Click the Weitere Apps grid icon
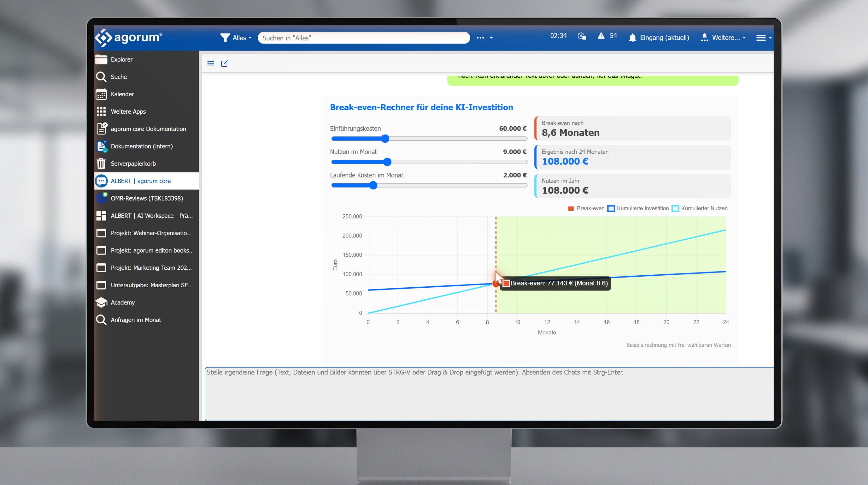The height and width of the screenshot is (485, 868). 101,112
